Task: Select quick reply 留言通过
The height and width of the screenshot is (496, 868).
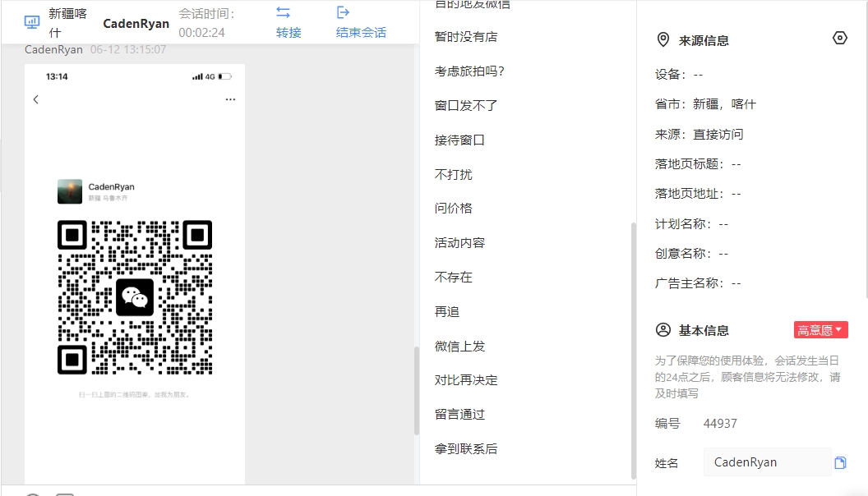Action: click(x=459, y=415)
